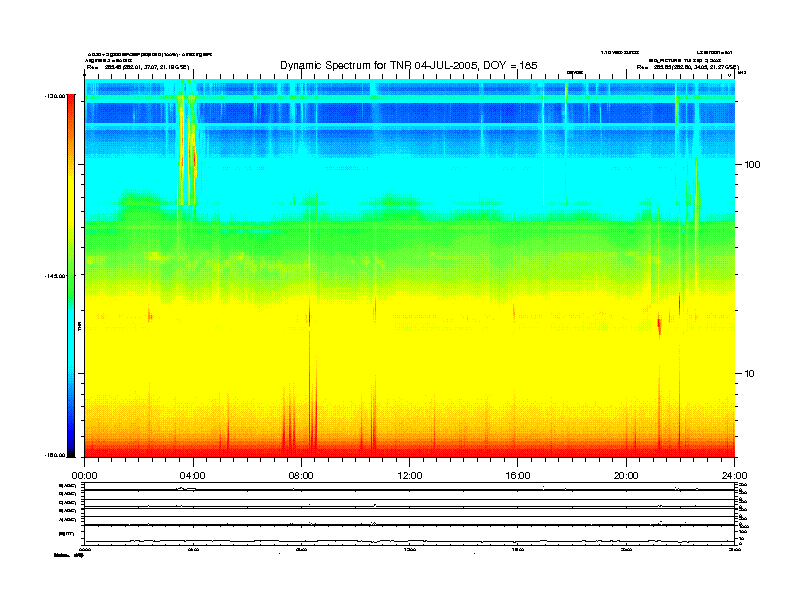Click the "20:00" time axis label
Viewport: 792px width, 612px height.
click(626, 476)
